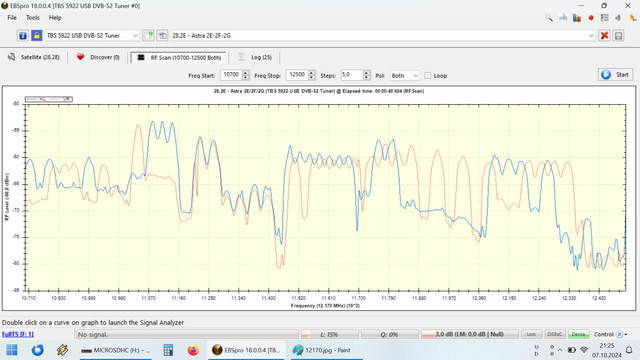Click the Q: 0% quality bar
Image resolution: width=640 pixels, height=360 pixels.
point(389,334)
